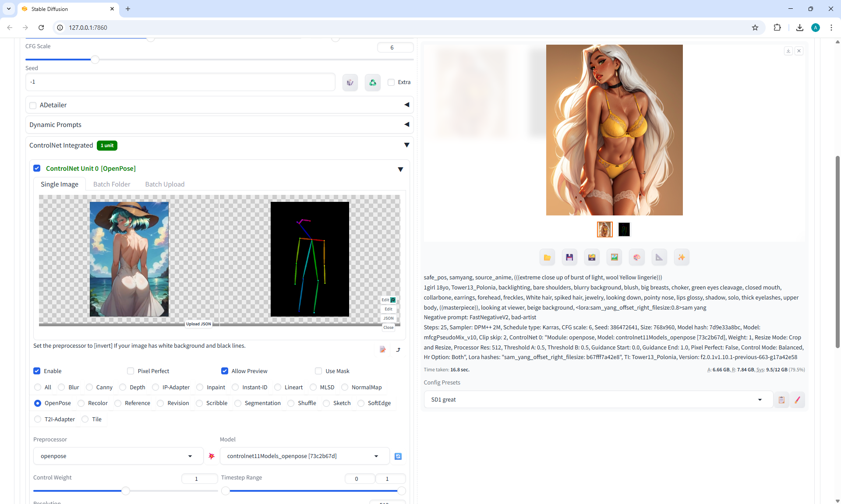Send the image to inpaint via palette icon
This screenshot has width=841, height=504.
[636, 257]
